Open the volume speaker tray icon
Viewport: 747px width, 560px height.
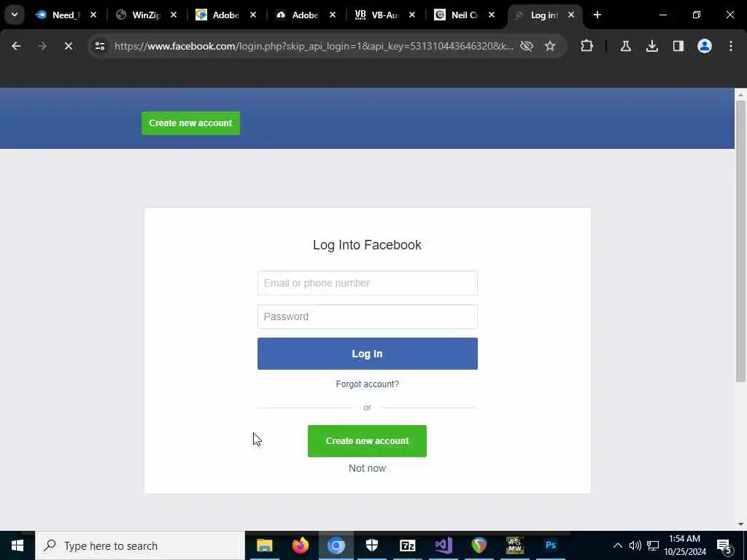[635, 545]
